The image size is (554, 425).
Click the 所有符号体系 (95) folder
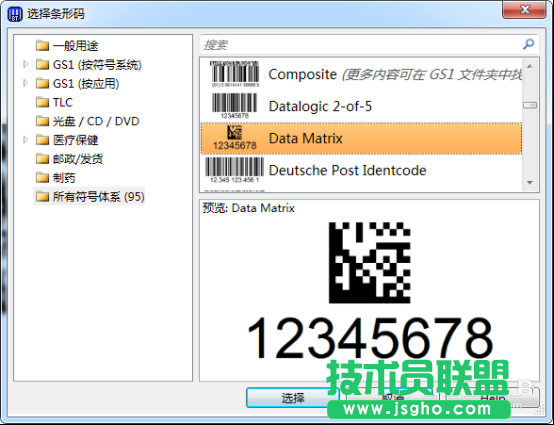click(90, 196)
